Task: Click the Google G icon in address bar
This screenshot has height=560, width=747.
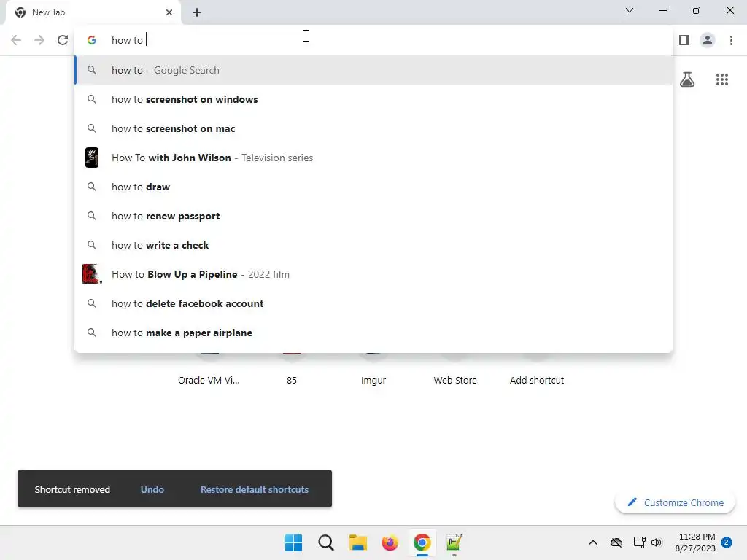Action: coord(92,40)
